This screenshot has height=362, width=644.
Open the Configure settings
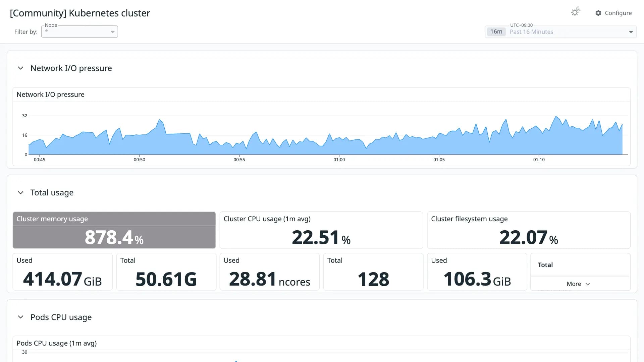tap(613, 13)
